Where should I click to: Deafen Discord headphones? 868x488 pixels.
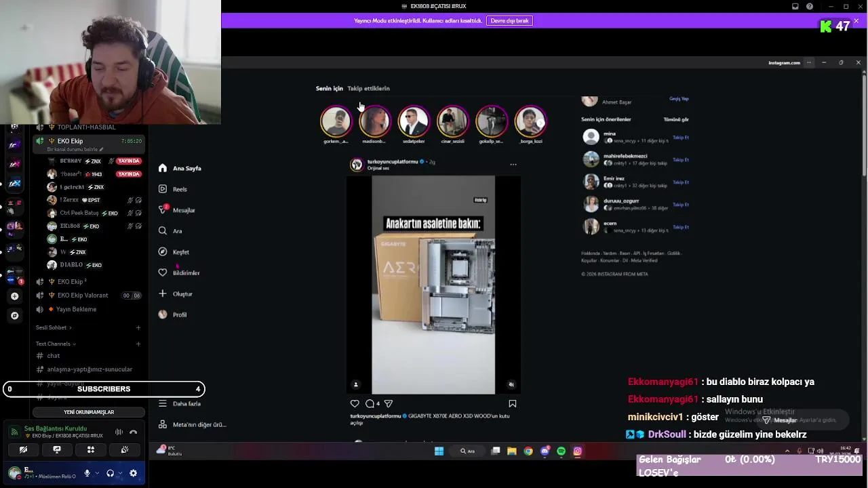[111, 473]
